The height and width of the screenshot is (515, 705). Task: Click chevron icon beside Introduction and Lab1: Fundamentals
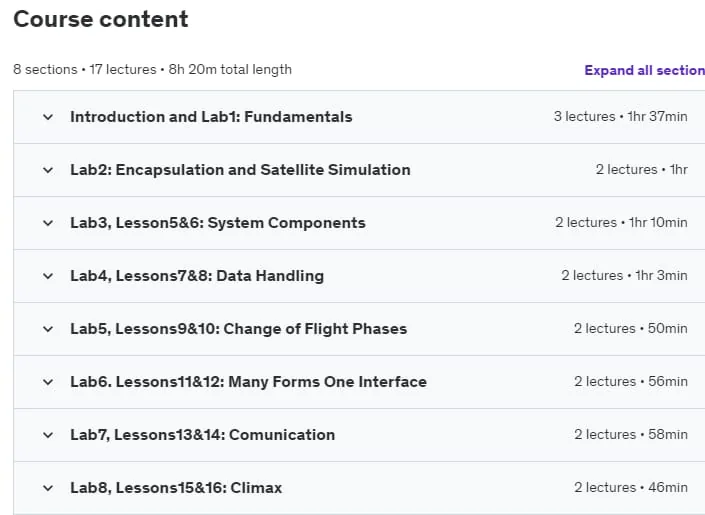[x=48, y=117]
